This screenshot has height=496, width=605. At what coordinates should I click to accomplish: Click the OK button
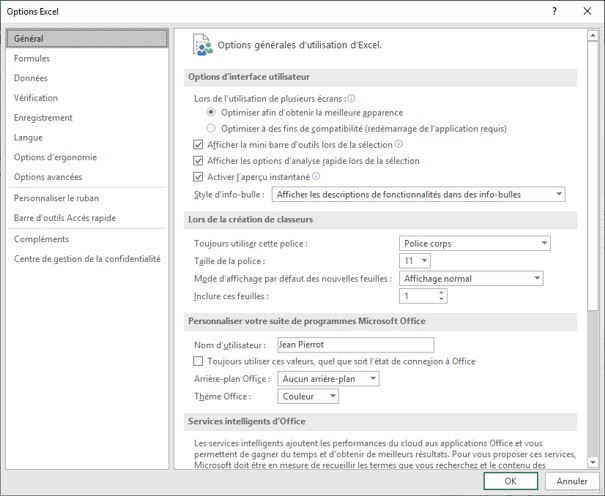[x=510, y=481]
